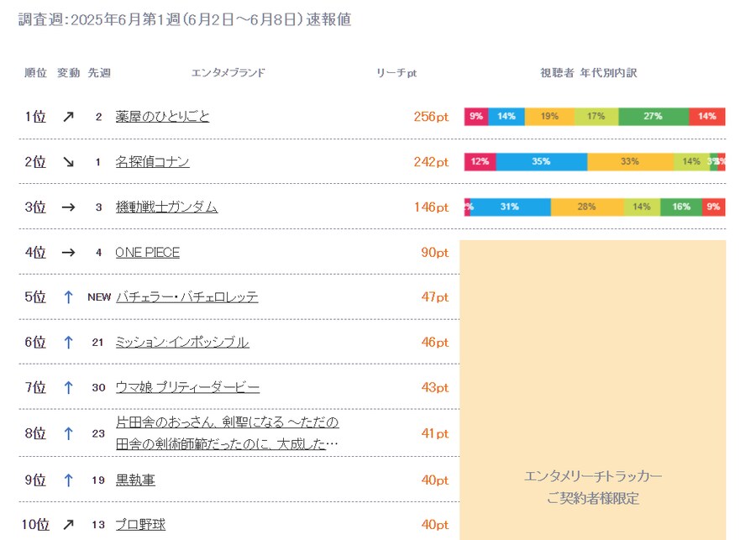Click the flat trend arrow beside ONE PIECE
756x540 pixels.
point(68,252)
